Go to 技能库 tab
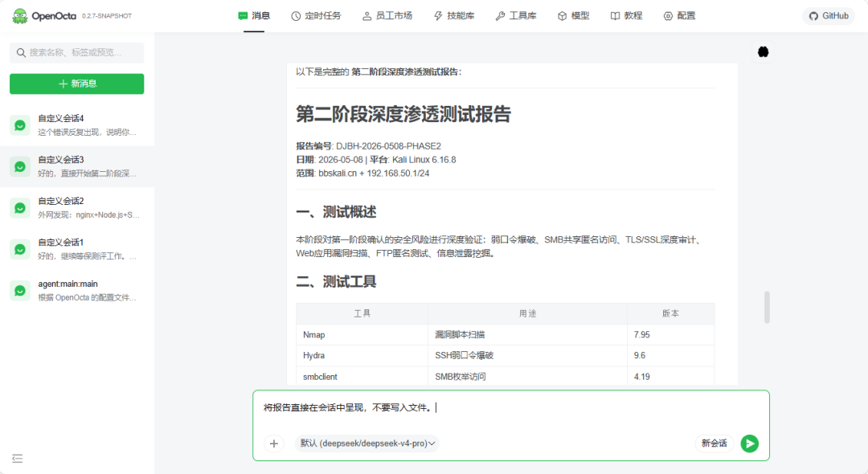This screenshot has height=474, width=868. pos(454,16)
